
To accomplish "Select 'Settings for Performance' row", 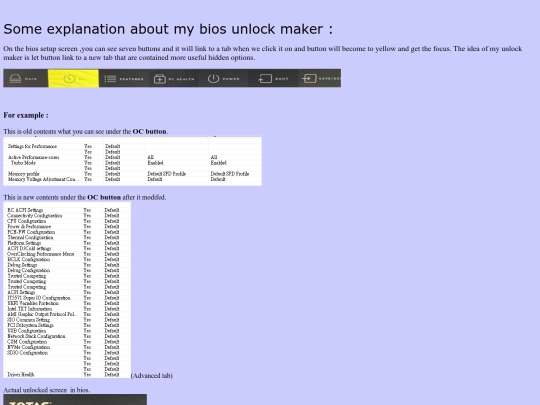I will point(132,146).
